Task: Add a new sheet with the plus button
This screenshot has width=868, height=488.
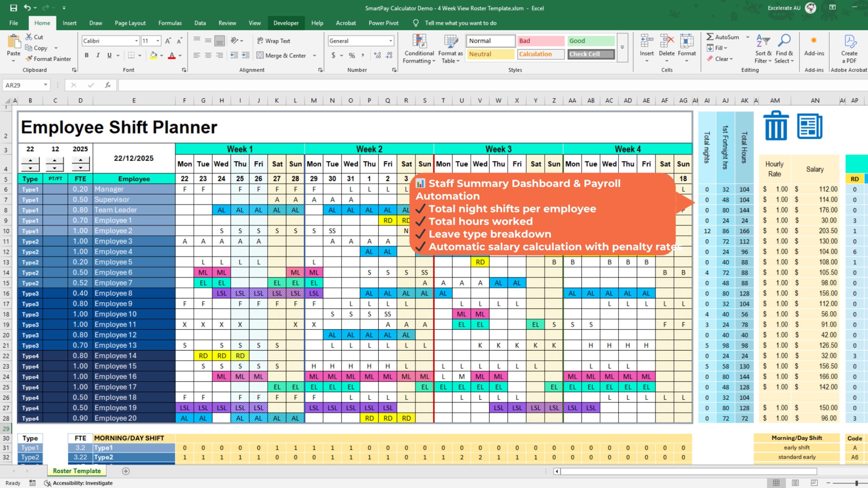Action: (x=126, y=471)
